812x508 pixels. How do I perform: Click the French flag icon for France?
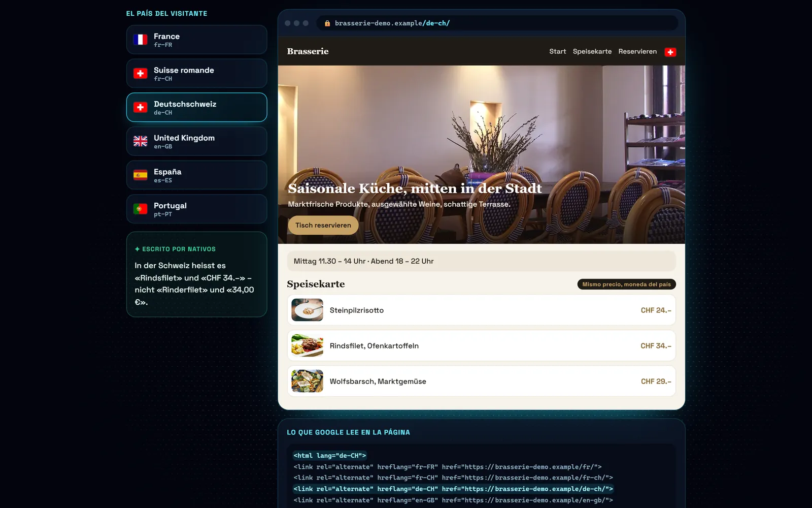click(140, 40)
